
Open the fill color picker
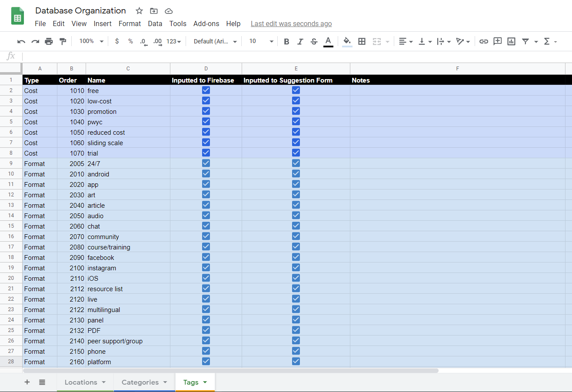347,41
